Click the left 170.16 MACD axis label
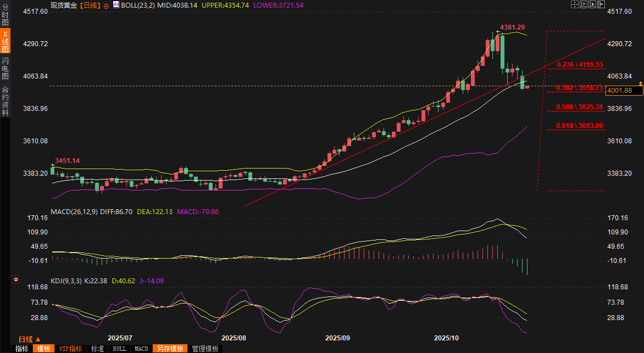644x353 pixels. (x=37, y=217)
